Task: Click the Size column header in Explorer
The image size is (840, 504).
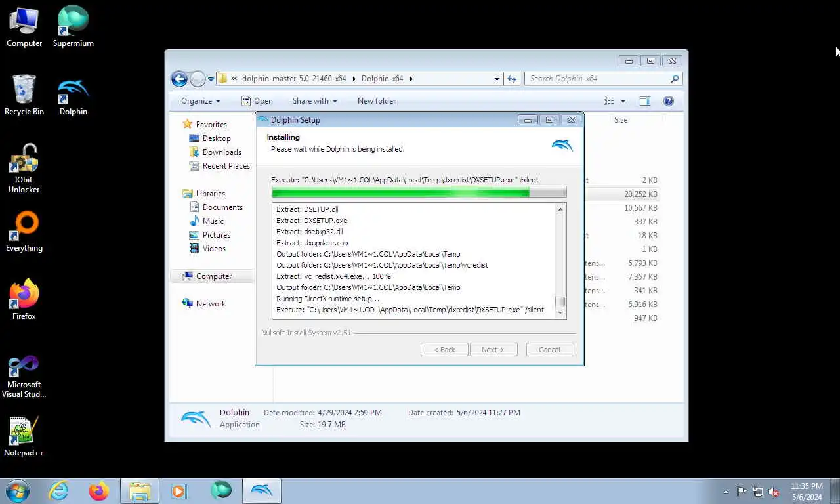Action: [621, 120]
